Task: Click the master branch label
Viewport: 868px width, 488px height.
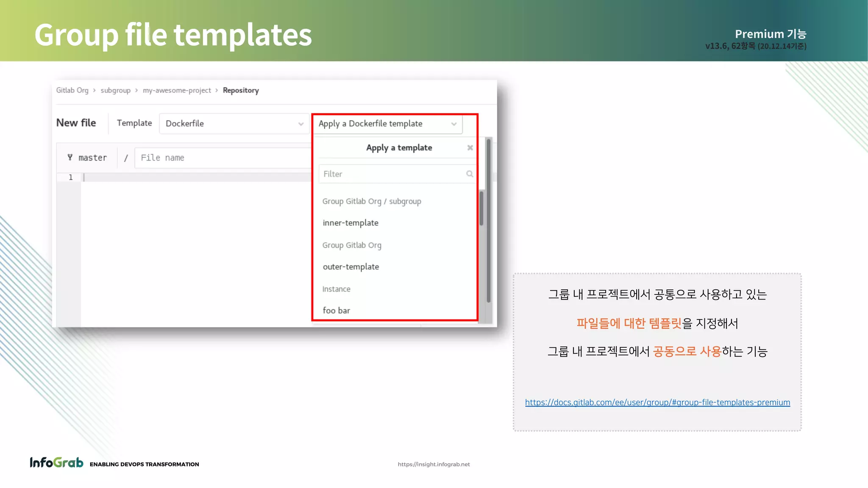Action: (x=93, y=158)
